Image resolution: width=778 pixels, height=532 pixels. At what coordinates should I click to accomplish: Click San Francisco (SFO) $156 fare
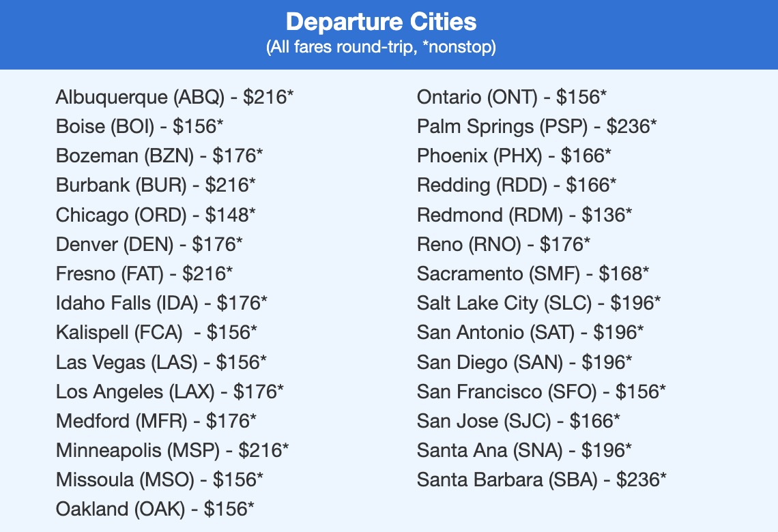tap(541, 391)
